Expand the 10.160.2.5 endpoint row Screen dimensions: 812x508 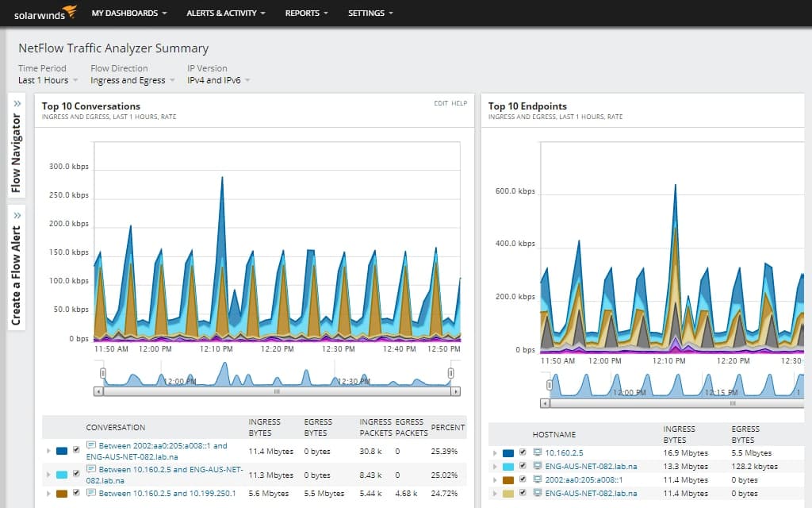(x=495, y=452)
